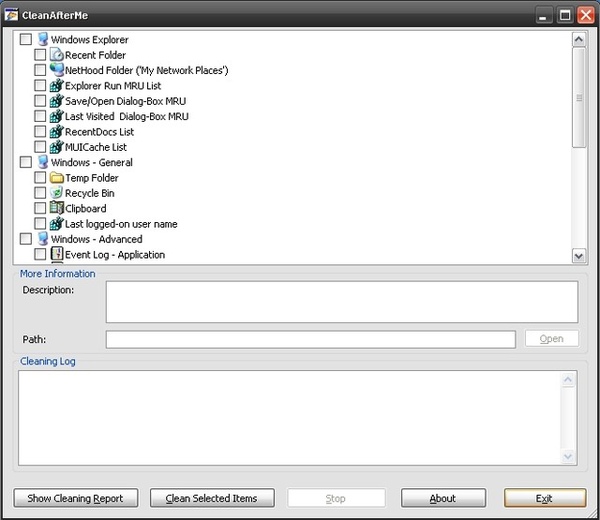The height and width of the screenshot is (520, 600).
Task: Click the Cleaning Log scroll-down arrow
Action: tap(568, 456)
